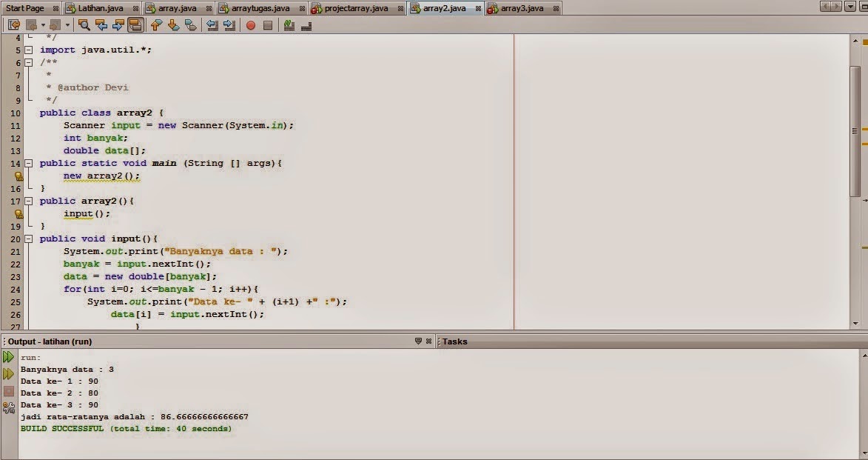This screenshot has width=868, height=460.
Task: Click the Last Edit location toolbar icon
Action: click(x=14, y=25)
